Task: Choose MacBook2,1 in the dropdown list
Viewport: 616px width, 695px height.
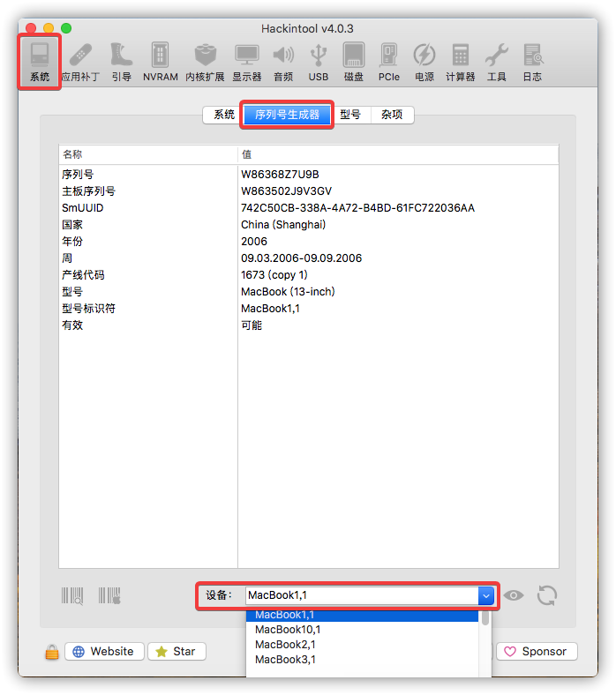Action: click(362, 645)
